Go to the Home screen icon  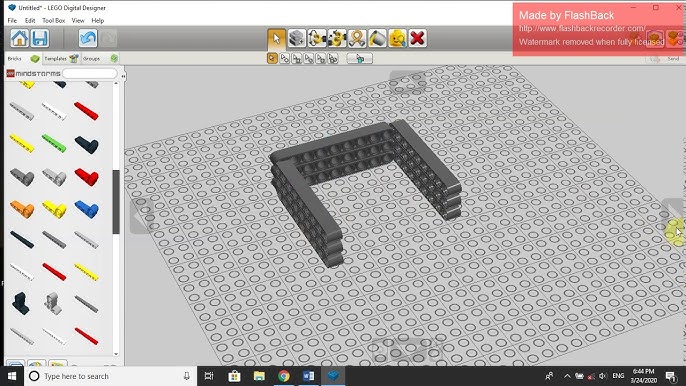tap(20, 39)
